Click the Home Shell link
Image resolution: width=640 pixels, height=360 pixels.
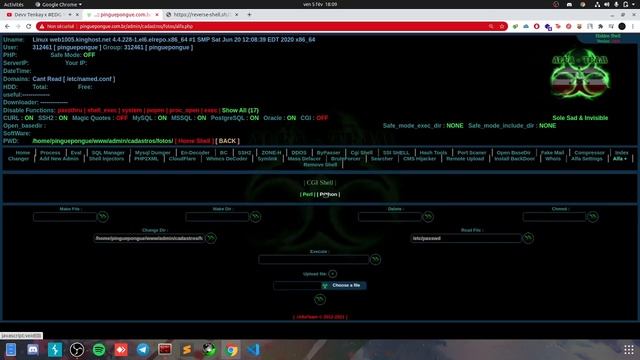(194, 141)
